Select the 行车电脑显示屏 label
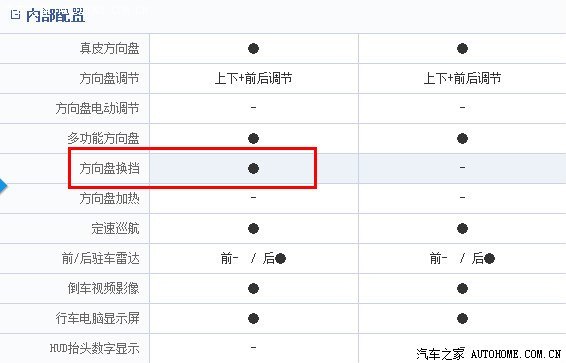 tap(97, 318)
